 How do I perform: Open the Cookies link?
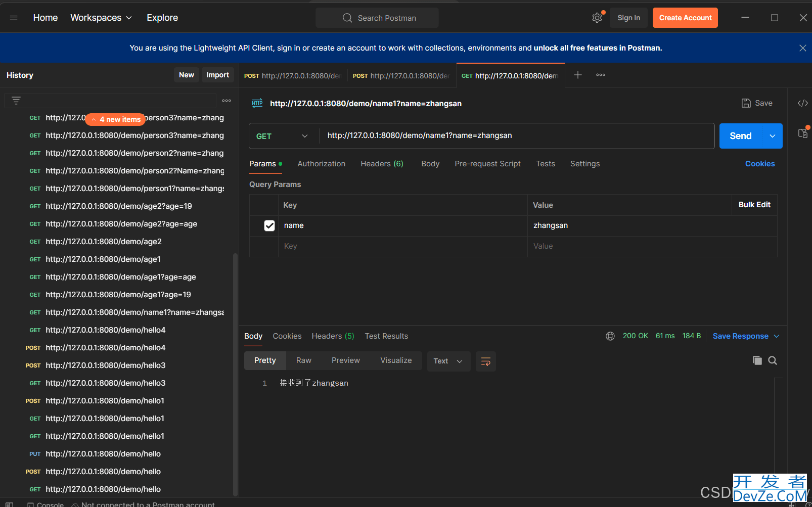coord(760,164)
